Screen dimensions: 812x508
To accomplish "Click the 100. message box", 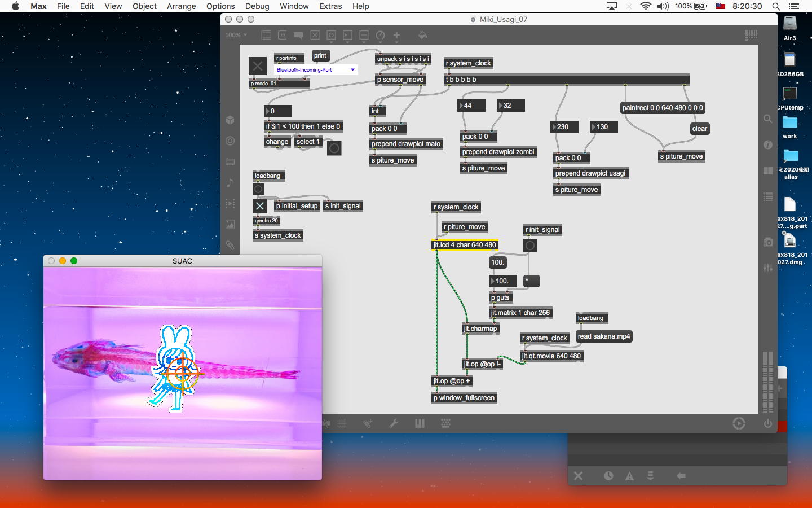I will click(x=498, y=262).
